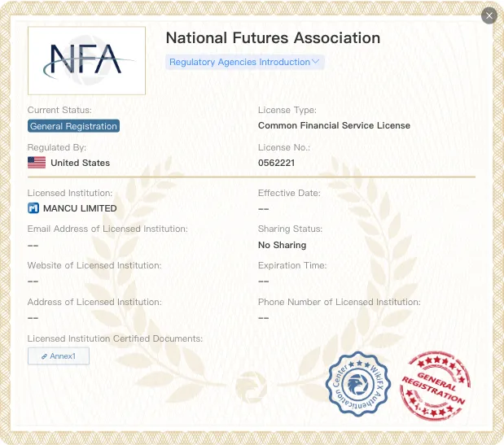Screen dimensions: 504x445
Task: Click the MANCU LIMITED logo icon
Action: click(x=33, y=208)
